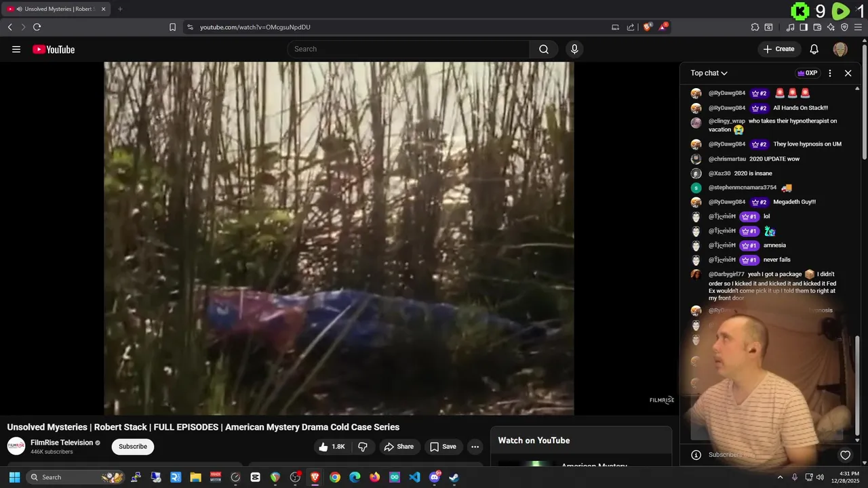Image resolution: width=868 pixels, height=488 pixels.
Task: Start voice search with the microphone icon
Action: click(x=574, y=49)
